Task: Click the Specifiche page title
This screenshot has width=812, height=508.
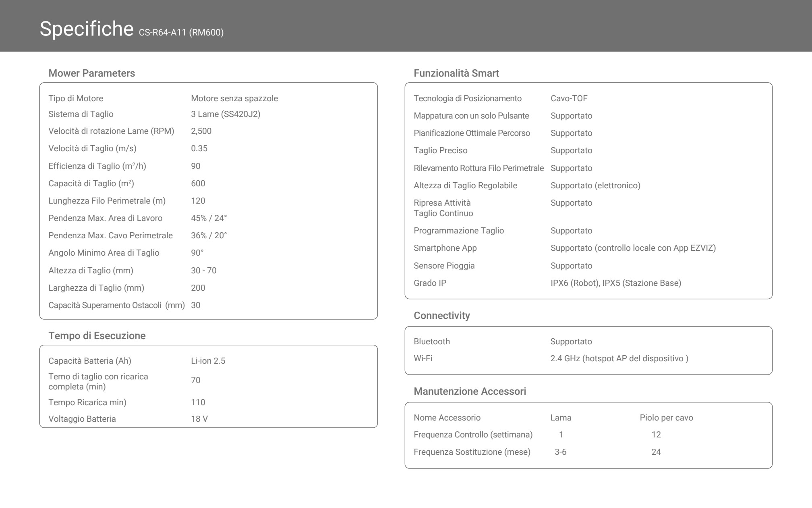Action: pyautogui.click(x=87, y=29)
